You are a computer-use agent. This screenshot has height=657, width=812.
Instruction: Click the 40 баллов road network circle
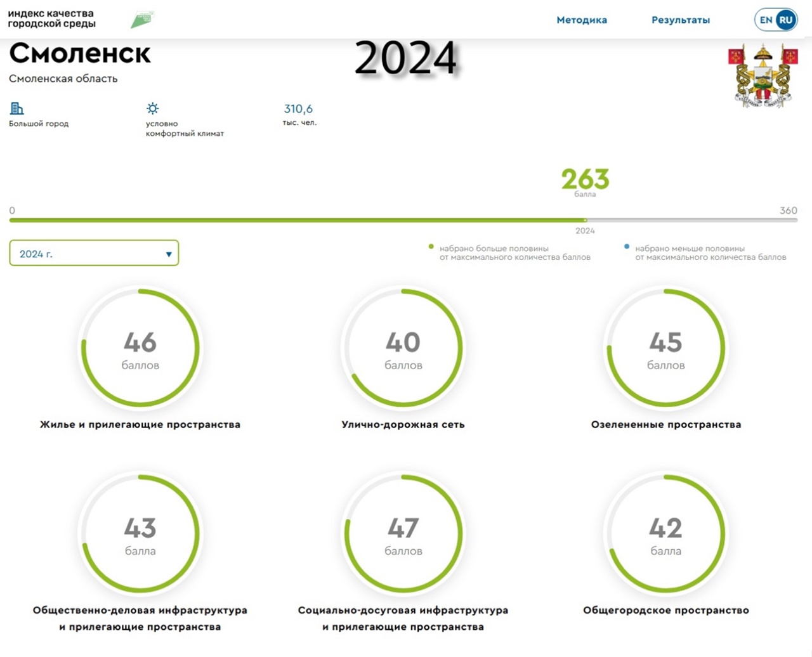coord(403,348)
